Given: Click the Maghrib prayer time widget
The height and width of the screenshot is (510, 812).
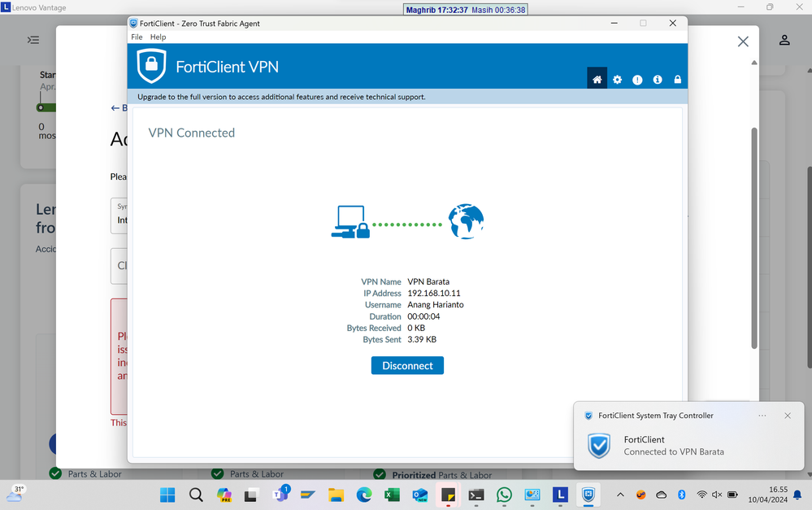Looking at the screenshot, I should point(465,9).
